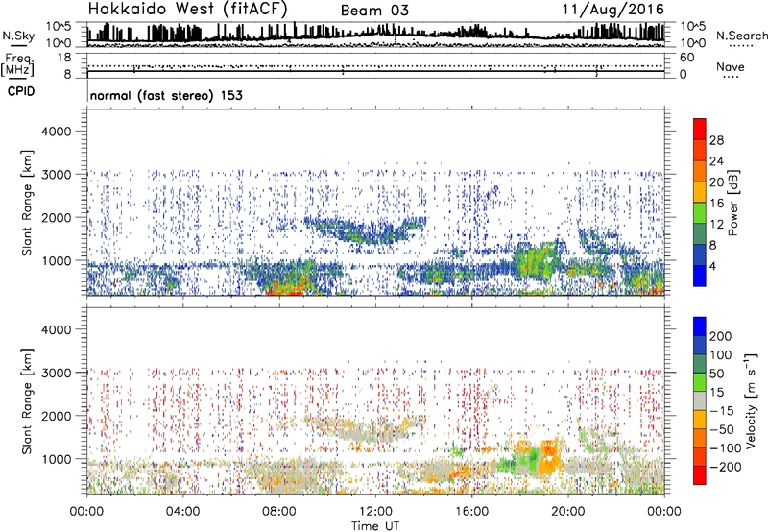Select the 'N.Search' legend label

pos(741,36)
